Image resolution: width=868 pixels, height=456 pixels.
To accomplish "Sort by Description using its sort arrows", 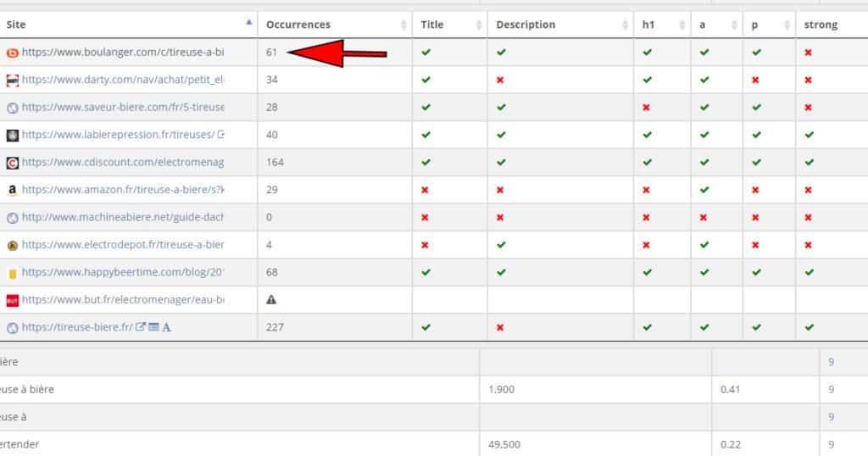I will tap(625, 25).
